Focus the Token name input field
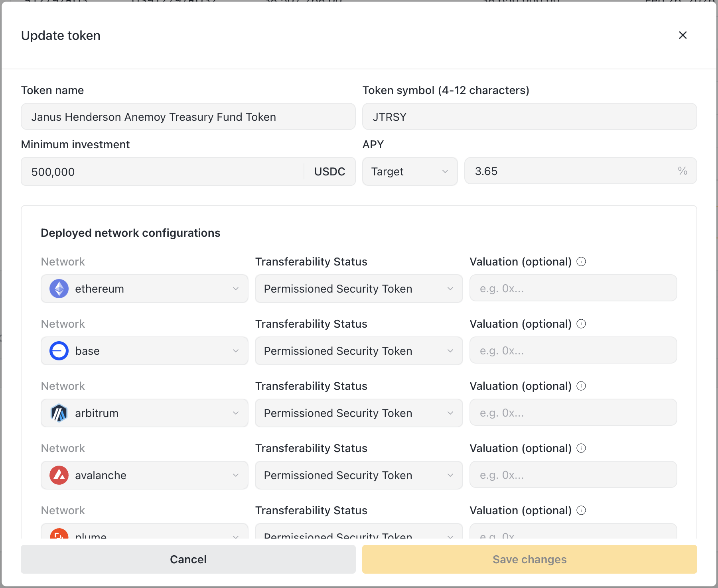 point(188,117)
